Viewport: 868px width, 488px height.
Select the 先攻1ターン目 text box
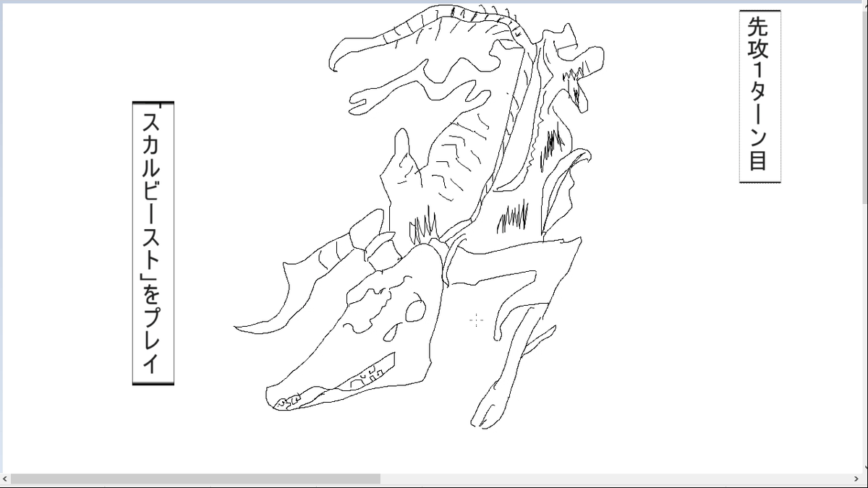[759, 96]
